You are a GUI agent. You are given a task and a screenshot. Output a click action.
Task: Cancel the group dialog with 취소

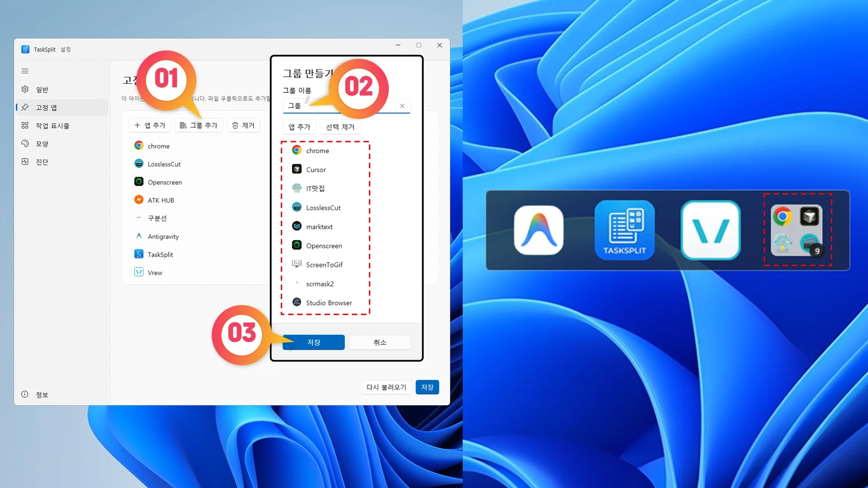click(x=380, y=342)
